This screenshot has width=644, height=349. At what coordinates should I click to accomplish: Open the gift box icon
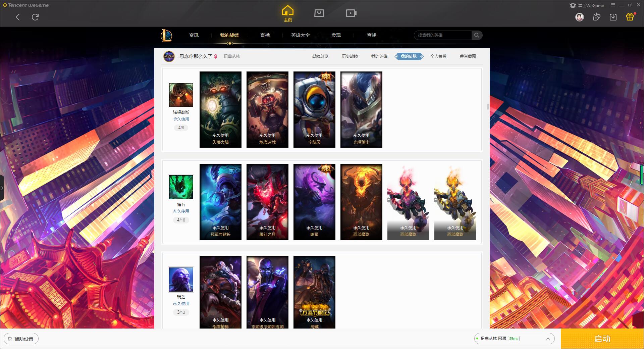(630, 17)
